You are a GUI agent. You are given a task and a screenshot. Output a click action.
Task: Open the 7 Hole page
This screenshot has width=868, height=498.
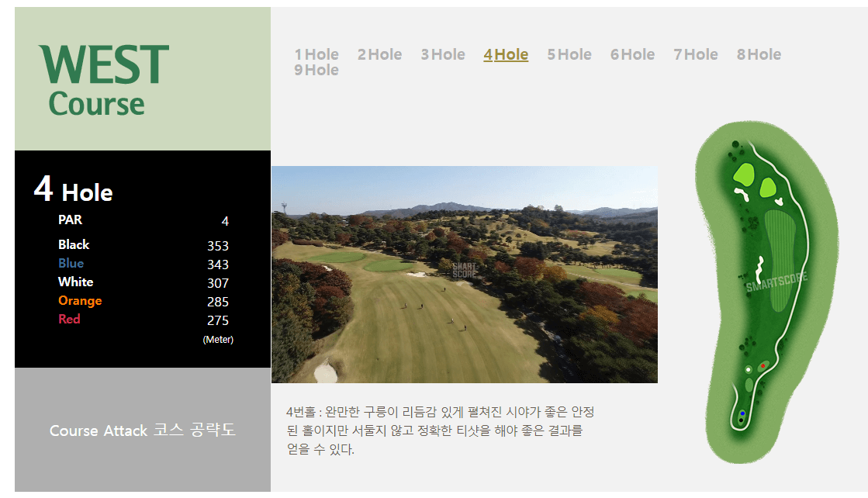pyautogui.click(x=695, y=54)
